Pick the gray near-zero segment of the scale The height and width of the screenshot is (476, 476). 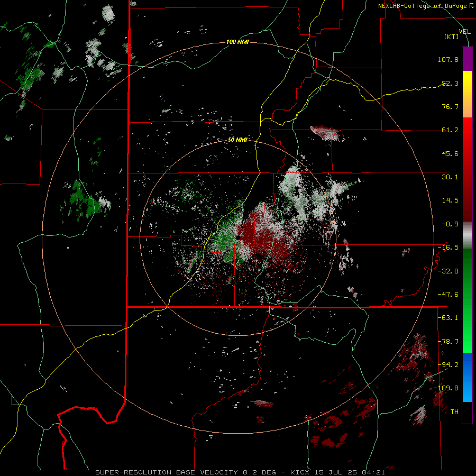pos(467,235)
